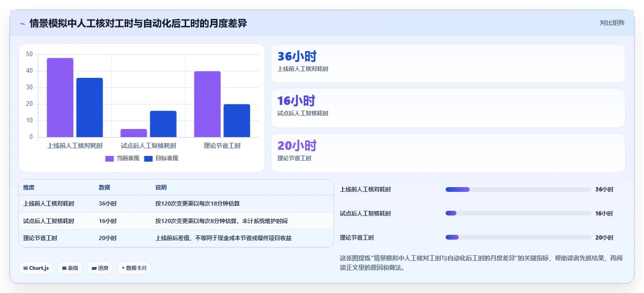Click the summary paragraph starting 这张图提炼
Viewport: 644px width, 293px height.
click(x=481, y=263)
